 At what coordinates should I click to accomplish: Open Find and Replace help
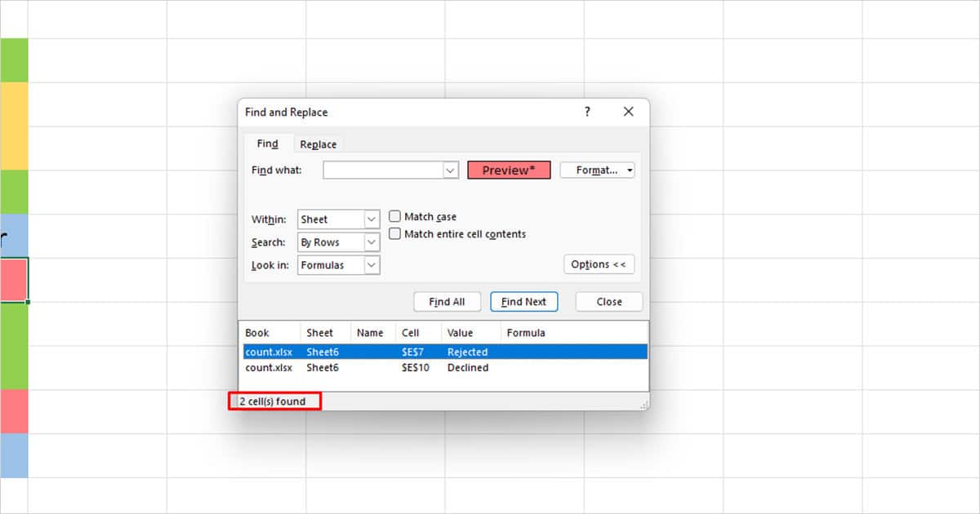pyautogui.click(x=586, y=112)
